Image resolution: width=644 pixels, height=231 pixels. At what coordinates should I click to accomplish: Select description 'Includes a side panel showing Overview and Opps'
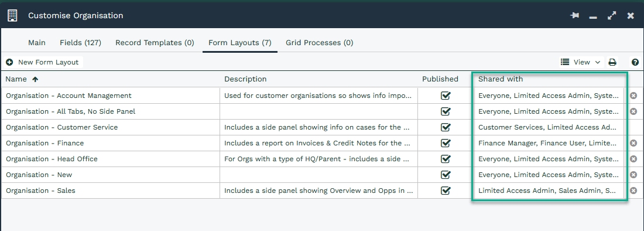[x=318, y=191]
